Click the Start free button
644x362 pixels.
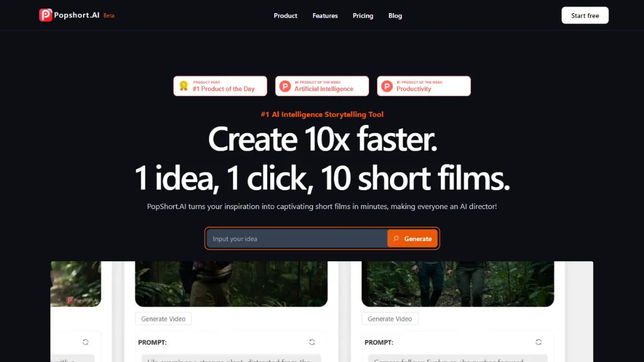585,15
